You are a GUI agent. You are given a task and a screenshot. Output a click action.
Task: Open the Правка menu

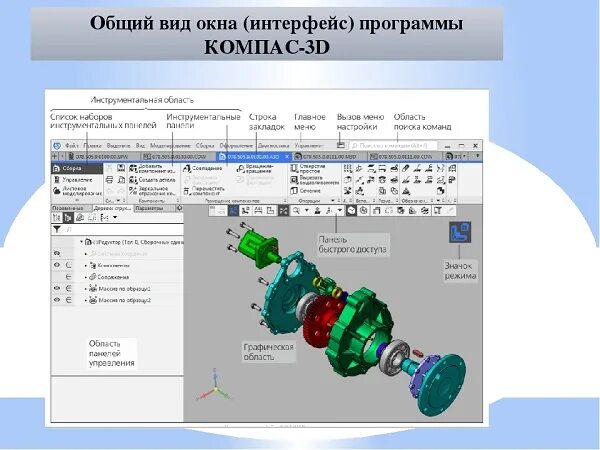click(x=92, y=146)
